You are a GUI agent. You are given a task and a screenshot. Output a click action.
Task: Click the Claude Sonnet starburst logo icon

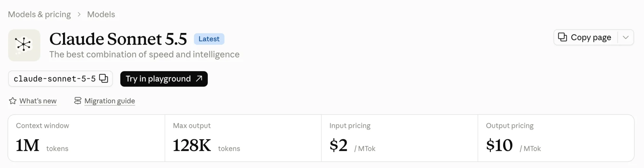[24, 45]
